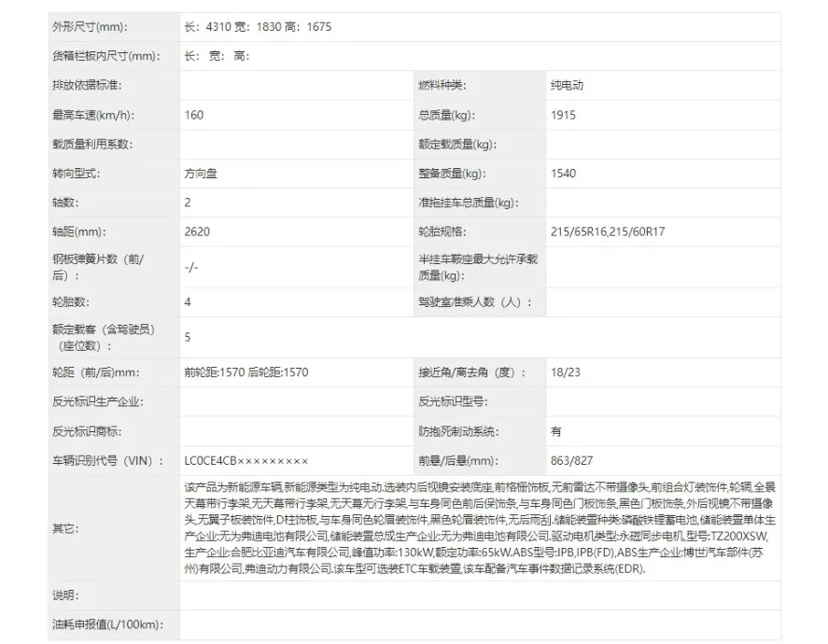This screenshot has height=644, width=828.
Task: Select the 纯电动 fuel type value
Action: click(568, 85)
